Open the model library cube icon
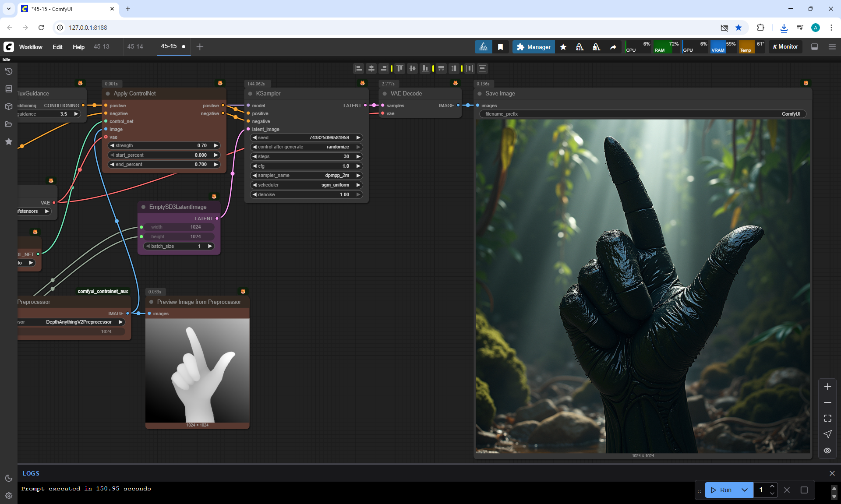The height and width of the screenshot is (504, 841). pyautogui.click(x=8, y=106)
